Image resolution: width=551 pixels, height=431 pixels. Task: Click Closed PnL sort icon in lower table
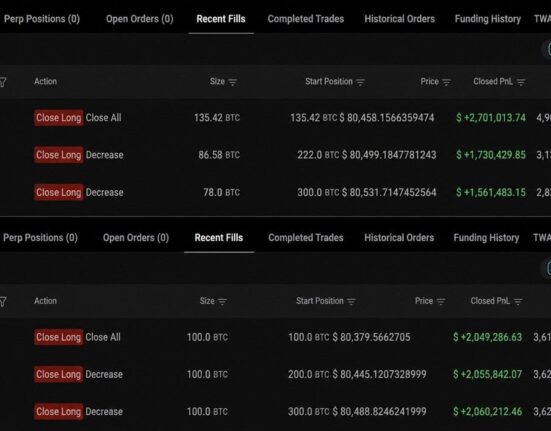(x=518, y=302)
